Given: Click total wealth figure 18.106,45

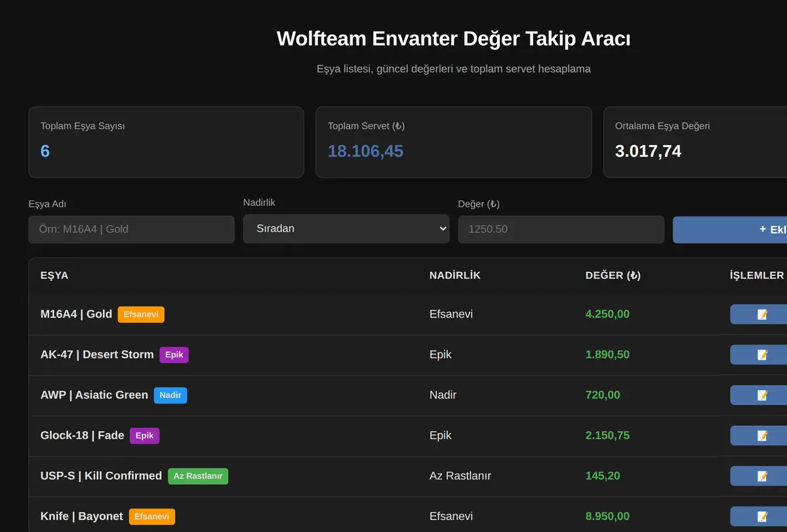Looking at the screenshot, I should (x=365, y=152).
